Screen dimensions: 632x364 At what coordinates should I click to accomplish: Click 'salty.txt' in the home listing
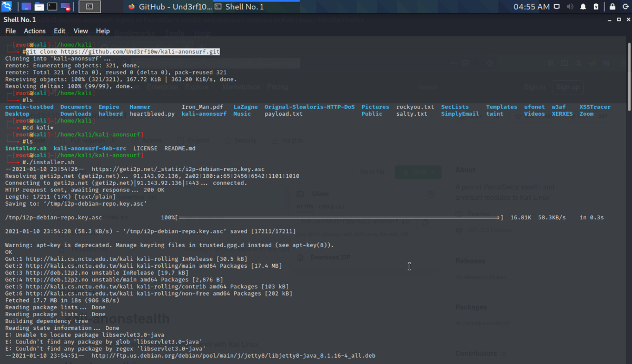[412, 114]
